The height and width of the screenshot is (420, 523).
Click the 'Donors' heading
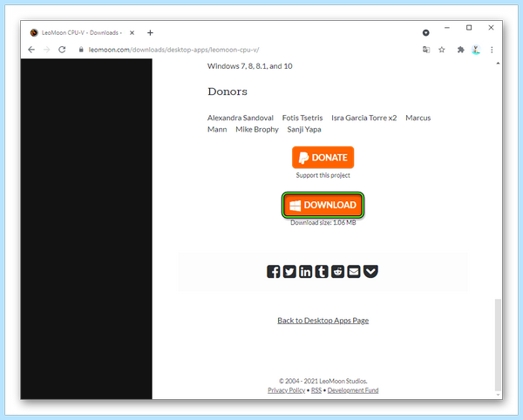coord(228,91)
